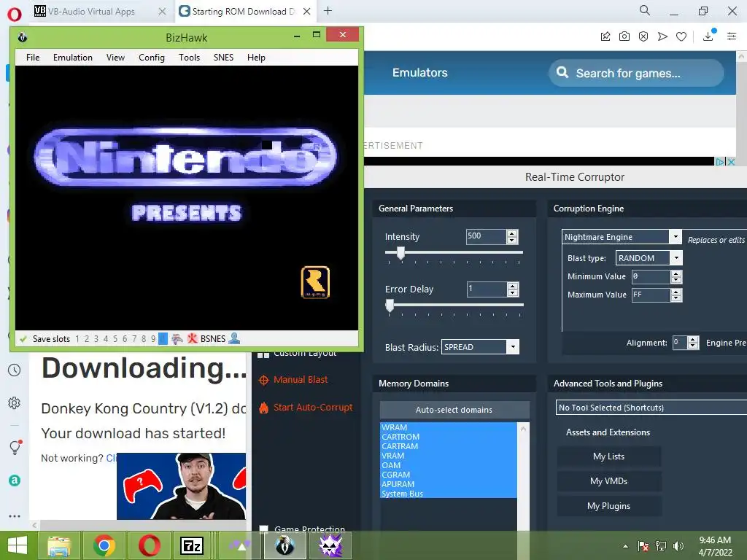This screenshot has height=560, width=747.
Task: Open BizHawk SNES menu
Action: click(223, 58)
